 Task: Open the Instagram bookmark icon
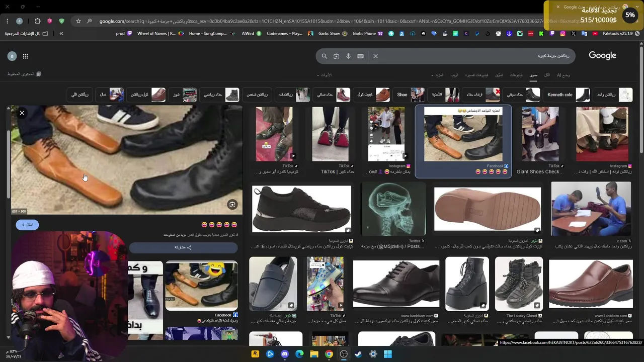[x=562, y=34]
